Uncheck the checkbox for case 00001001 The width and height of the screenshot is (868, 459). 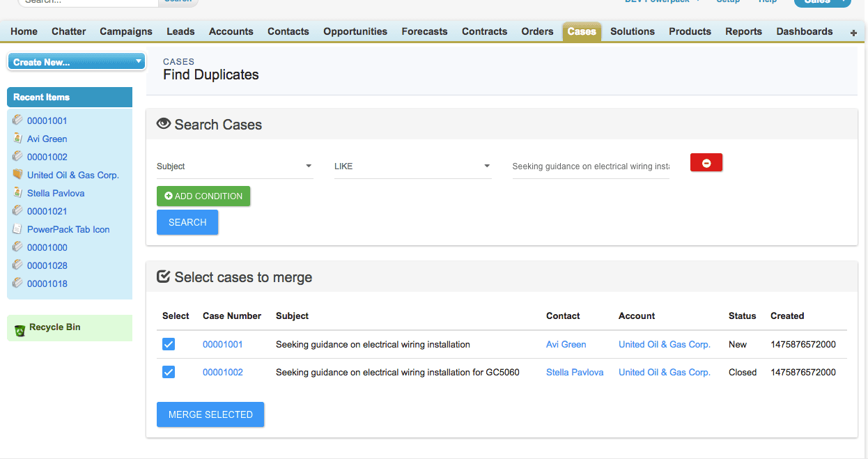(169, 344)
